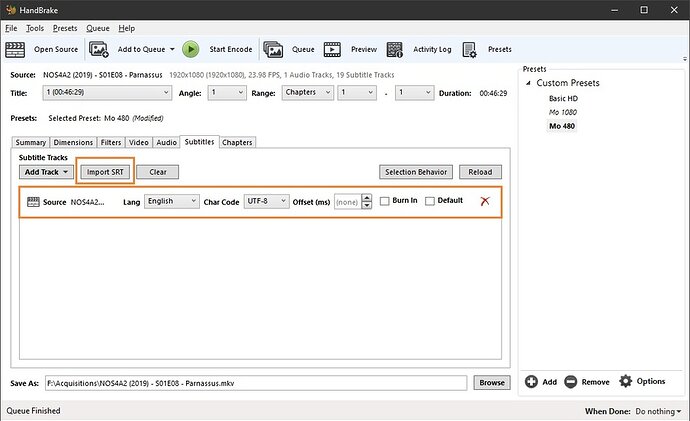The width and height of the screenshot is (690, 421).
Task: Open the Char Code UTF-8 dropdown
Action: pyautogui.click(x=267, y=201)
